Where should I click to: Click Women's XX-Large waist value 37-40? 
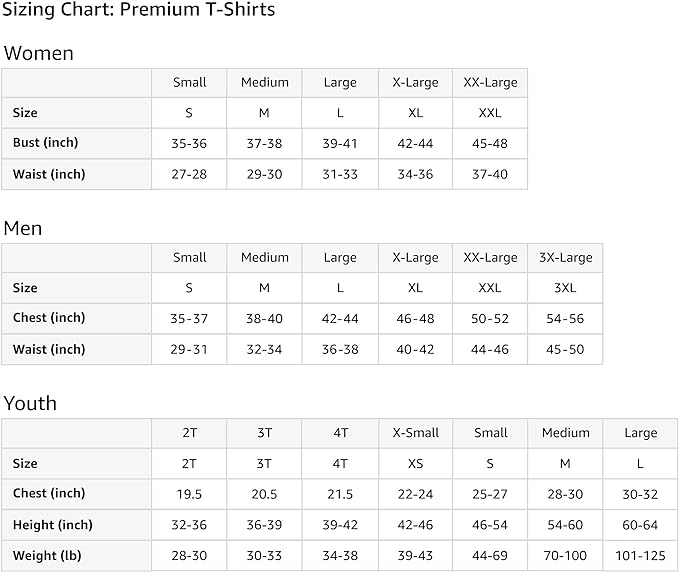[x=490, y=174]
